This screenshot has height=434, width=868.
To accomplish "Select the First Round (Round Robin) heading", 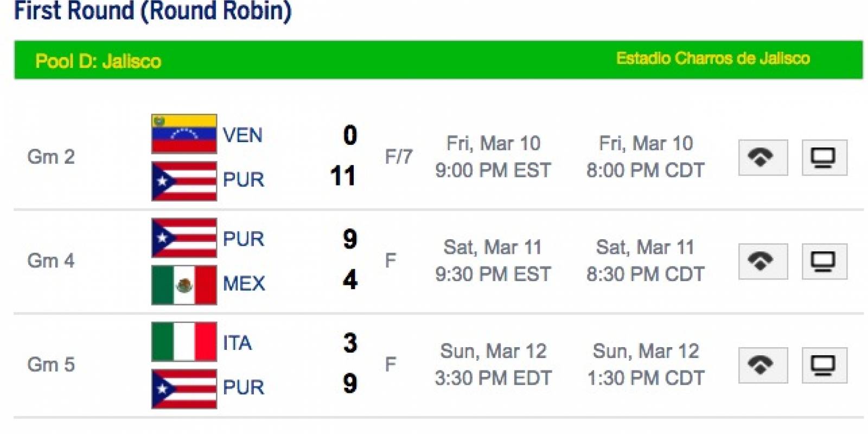I will tap(153, 11).
